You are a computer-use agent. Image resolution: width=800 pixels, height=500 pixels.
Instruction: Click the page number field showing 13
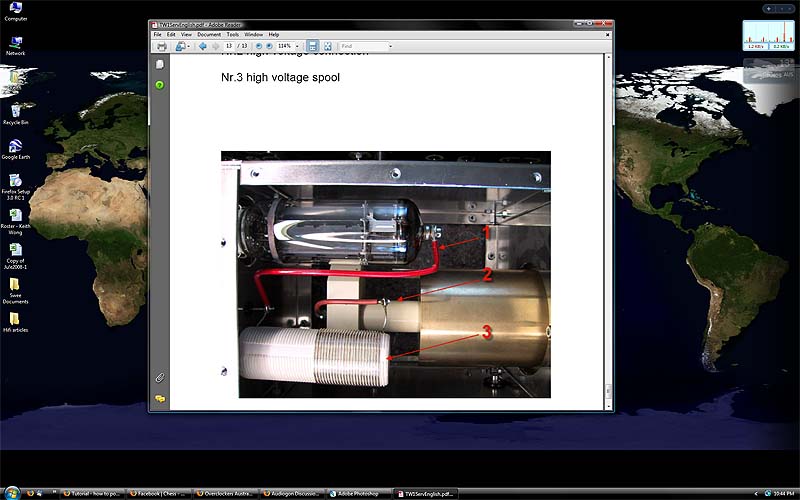tap(229, 46)
